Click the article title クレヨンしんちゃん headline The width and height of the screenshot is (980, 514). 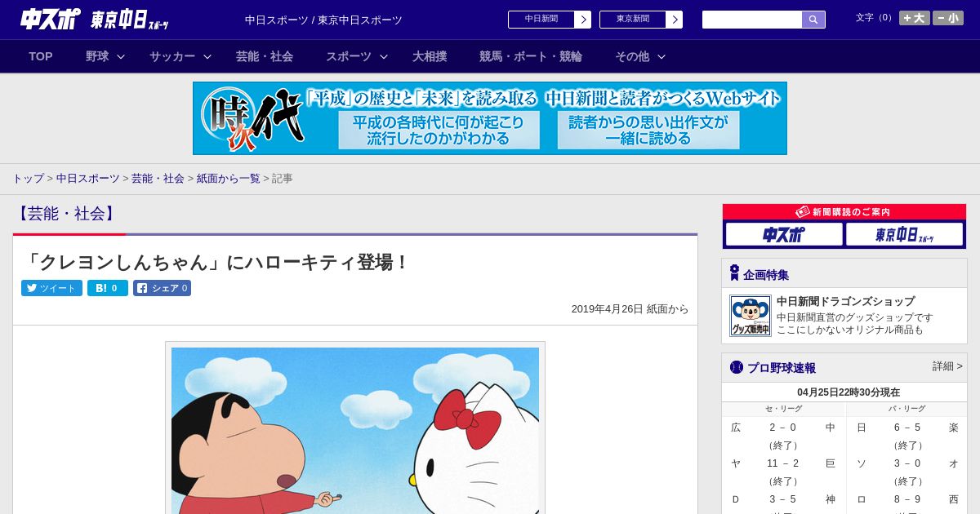pos(216,262)
